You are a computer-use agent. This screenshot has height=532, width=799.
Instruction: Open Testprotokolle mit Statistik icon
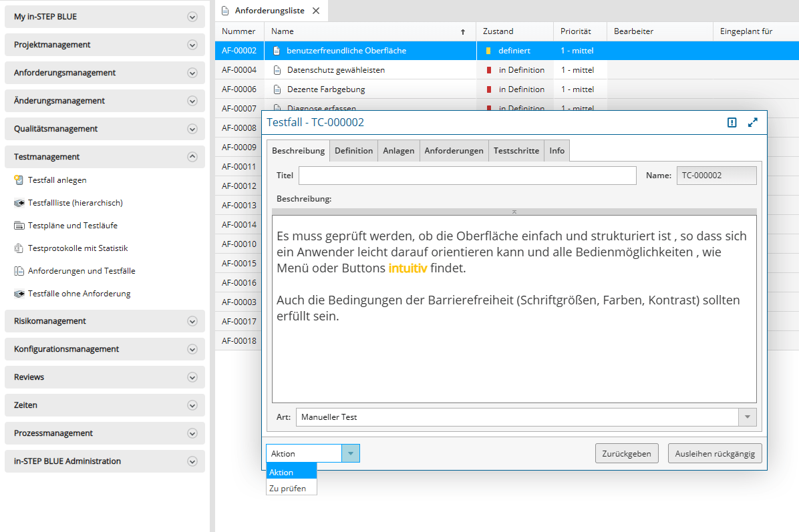(19, 248)
